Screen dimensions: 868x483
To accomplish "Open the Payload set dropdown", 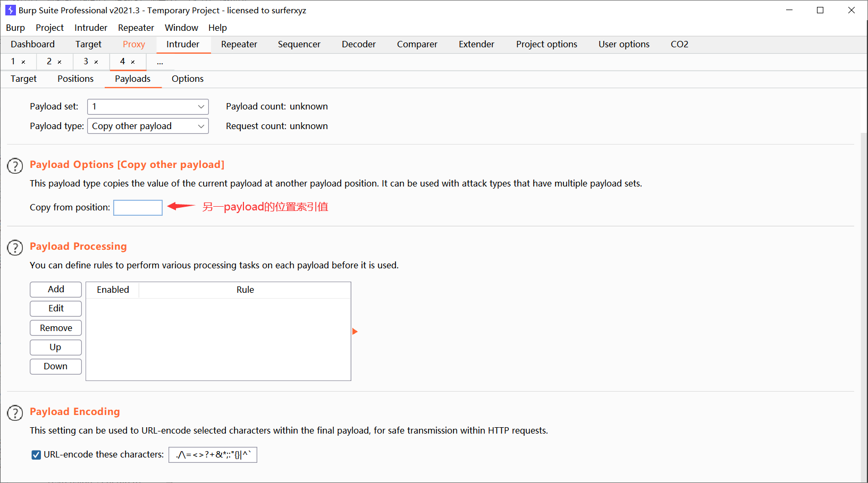I will pyautogui.click(x=148, y=107).
